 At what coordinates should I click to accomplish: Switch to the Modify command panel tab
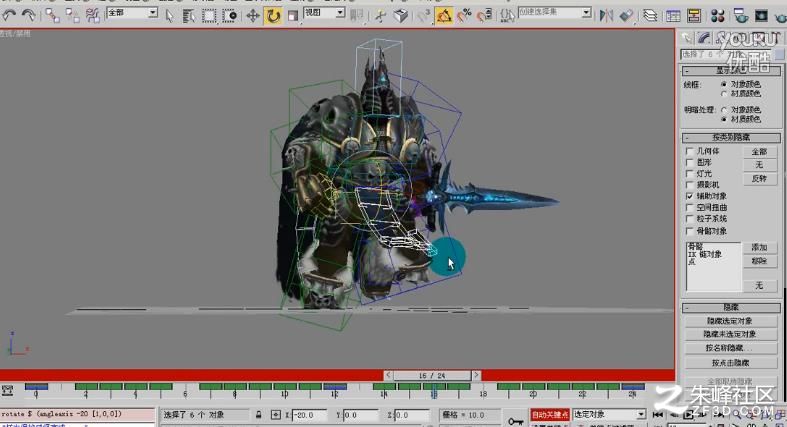[703, 38]
